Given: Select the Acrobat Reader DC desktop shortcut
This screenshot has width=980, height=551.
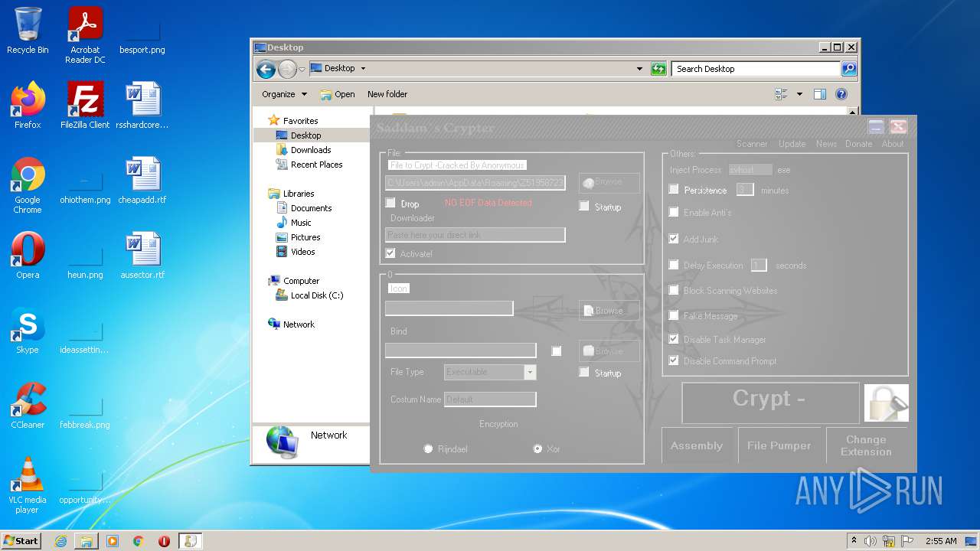Looking at the screenshot, I should (x=85, y=35).
